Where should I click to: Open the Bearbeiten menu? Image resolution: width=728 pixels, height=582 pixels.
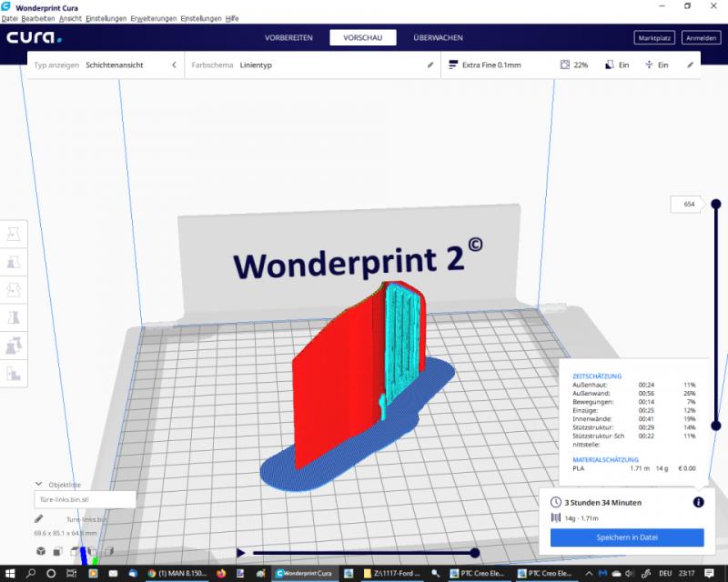pyautogui.click(x=38, y=18)
